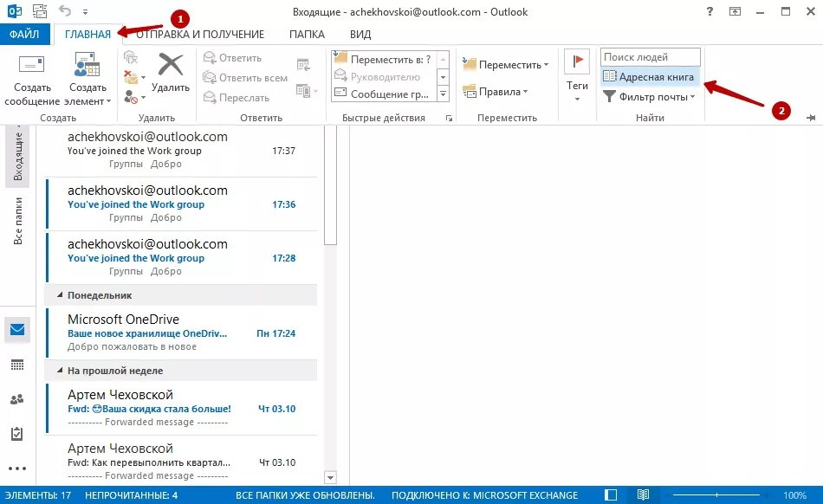
Task: Open the Переместить dropdown
Action: tap(505, 64)
